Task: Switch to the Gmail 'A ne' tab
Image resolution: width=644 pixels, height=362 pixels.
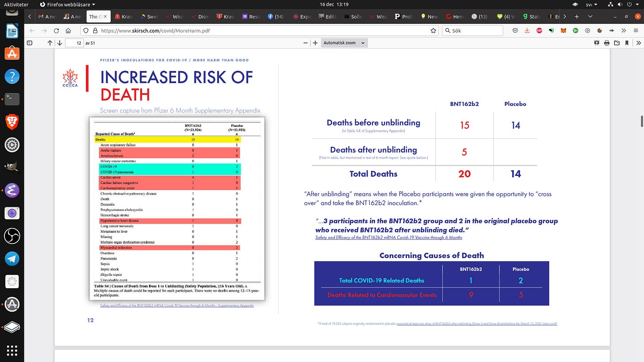Action: pyautogui.click(x=47, y=16)
